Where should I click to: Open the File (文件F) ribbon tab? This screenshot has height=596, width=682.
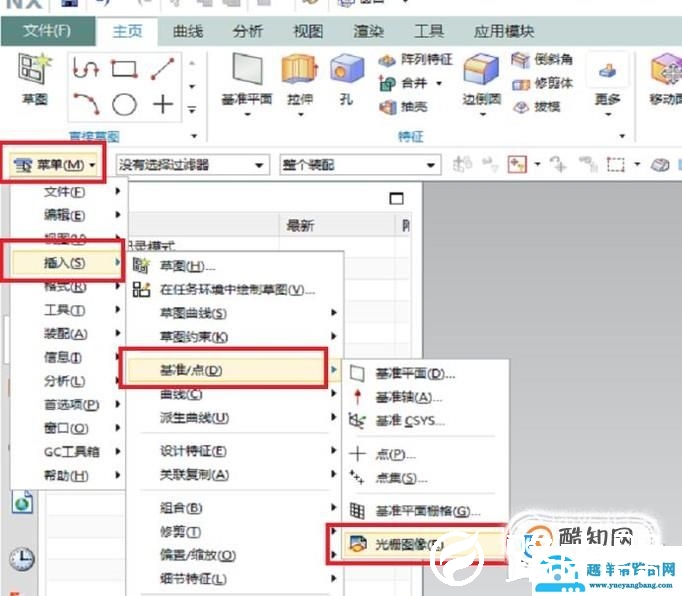tap(47, 31)
